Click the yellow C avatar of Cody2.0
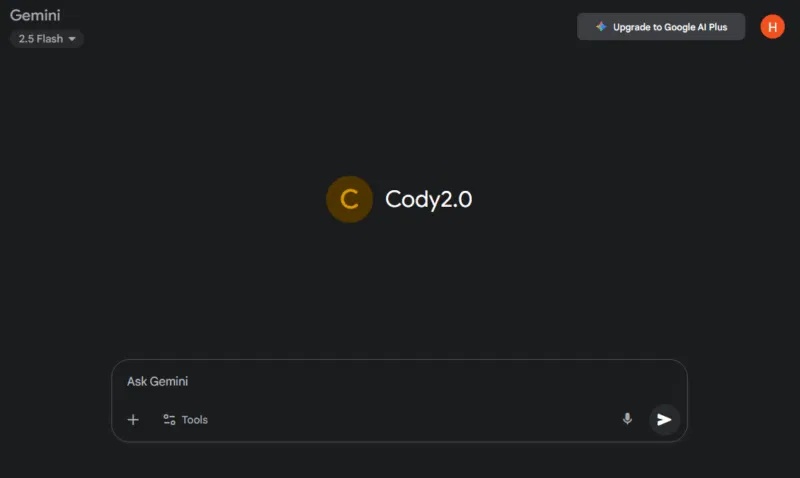800x478 pixels. pyautogui.click(x=349, y=199)
